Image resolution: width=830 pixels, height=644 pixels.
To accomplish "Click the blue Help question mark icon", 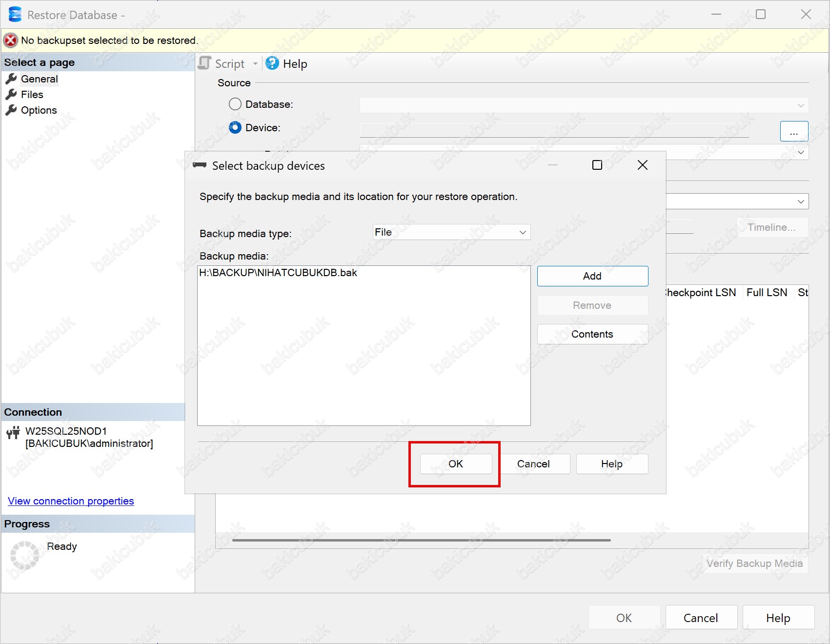I will pos(272,63).
